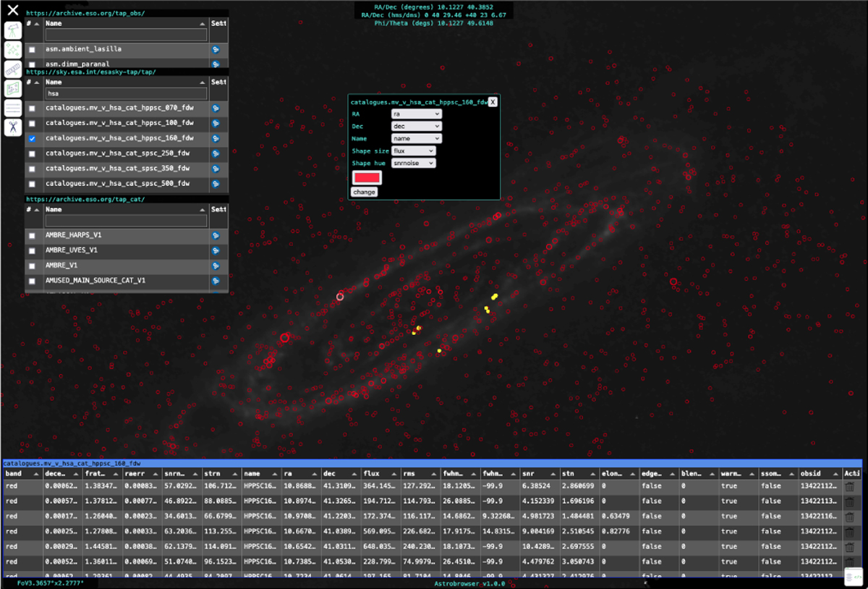Click the database code icon bottom-right

[853, 577]
